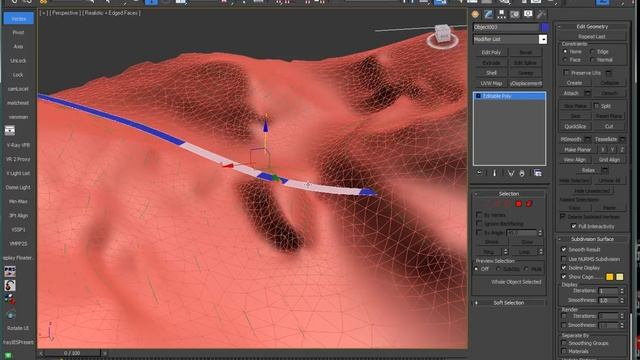Toggle Split checkbox
The image size is (640, 360).
596,106
